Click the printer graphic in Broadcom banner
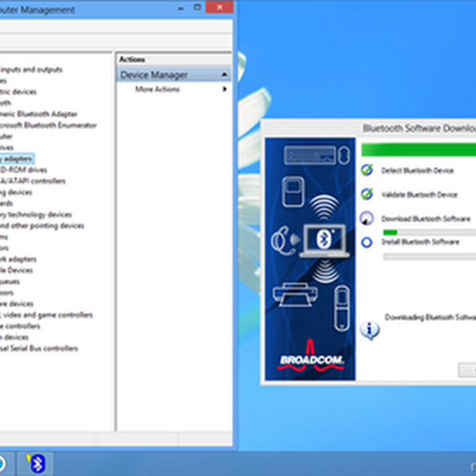The width and height of the screenshot is (476, 476). pos(295,295)
